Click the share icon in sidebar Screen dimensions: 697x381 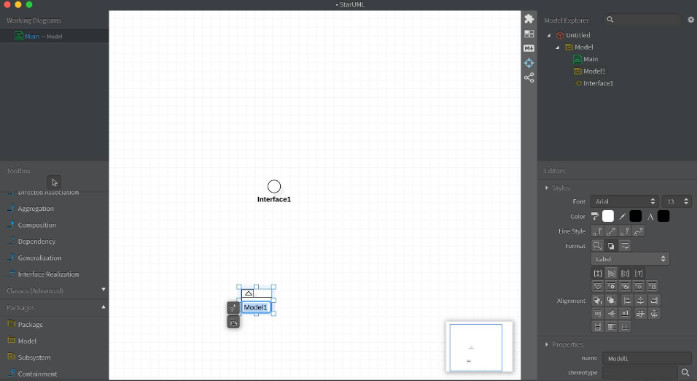pyautogui.click(x=529, y=78)
